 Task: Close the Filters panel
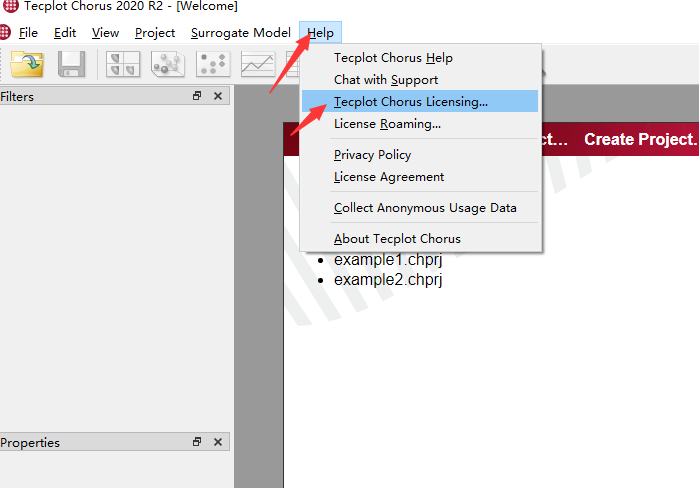coord(218,96)
